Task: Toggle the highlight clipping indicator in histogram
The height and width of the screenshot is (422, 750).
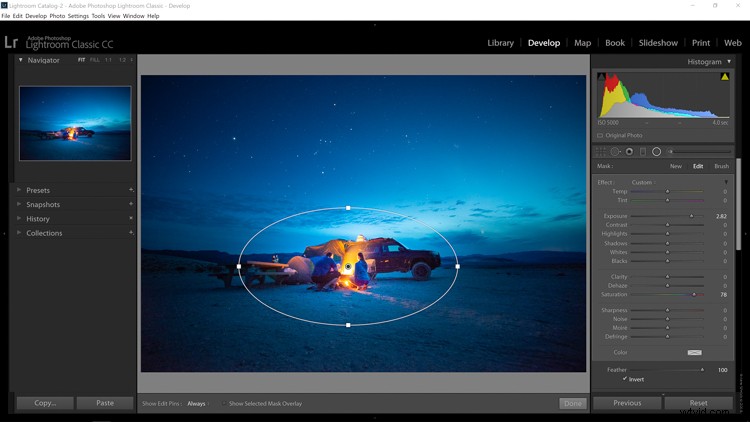Action: click(x=725, y=77)
